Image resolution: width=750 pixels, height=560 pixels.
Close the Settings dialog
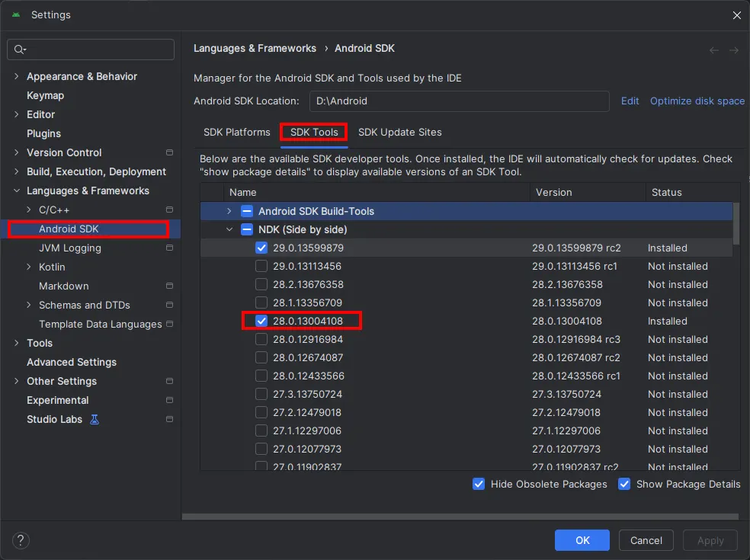736,15
